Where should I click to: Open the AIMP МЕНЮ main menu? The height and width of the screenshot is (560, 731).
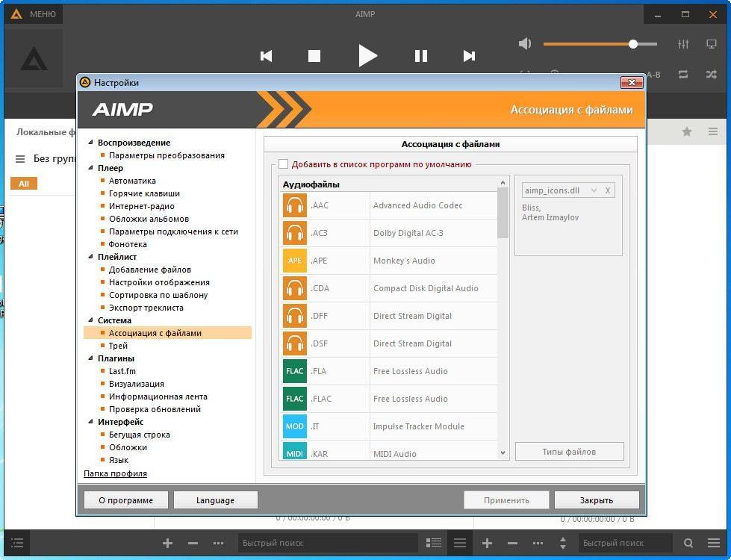pyautogui.click(x=34, y=14)
